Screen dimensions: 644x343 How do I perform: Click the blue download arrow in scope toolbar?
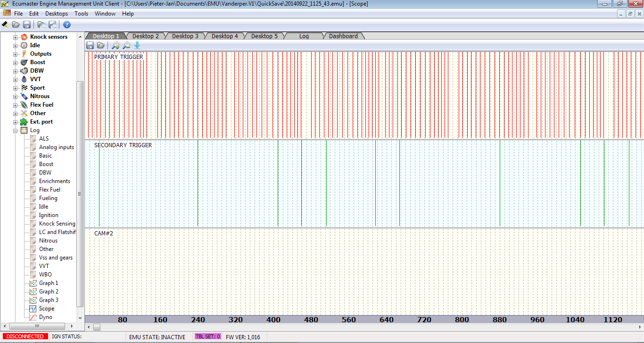click(137, 45)
